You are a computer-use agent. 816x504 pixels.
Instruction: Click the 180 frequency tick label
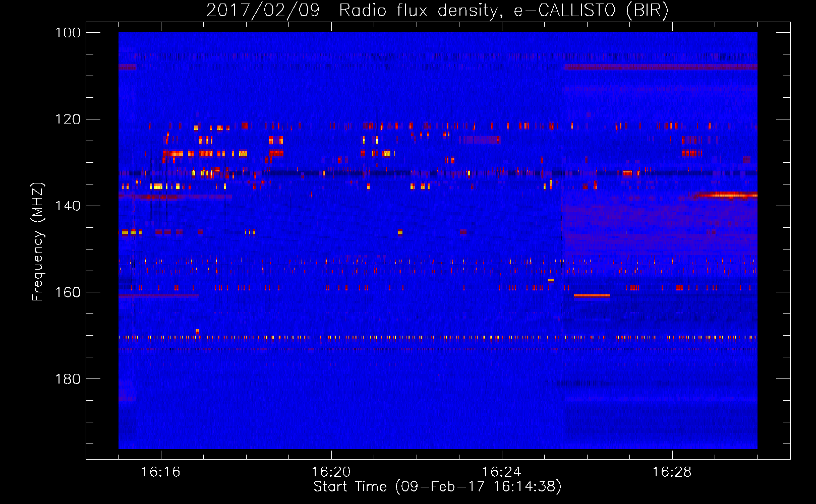(68, 379)
